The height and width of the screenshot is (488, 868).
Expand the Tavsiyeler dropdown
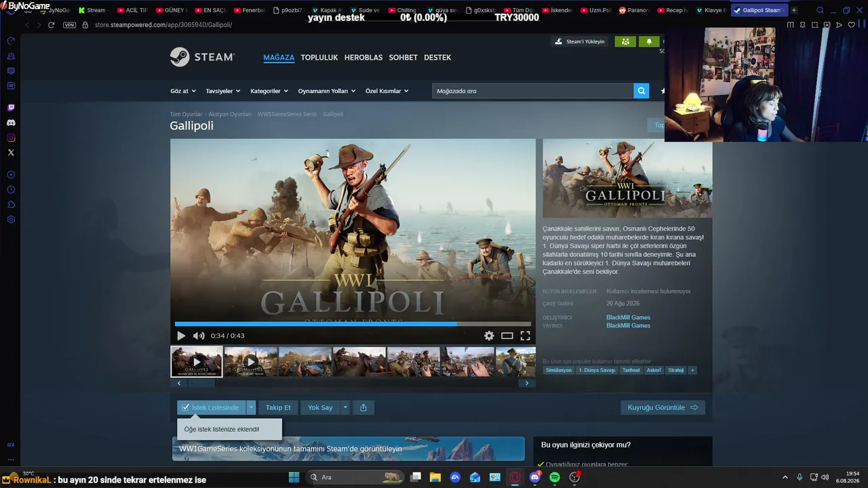(x=222, y=91)
